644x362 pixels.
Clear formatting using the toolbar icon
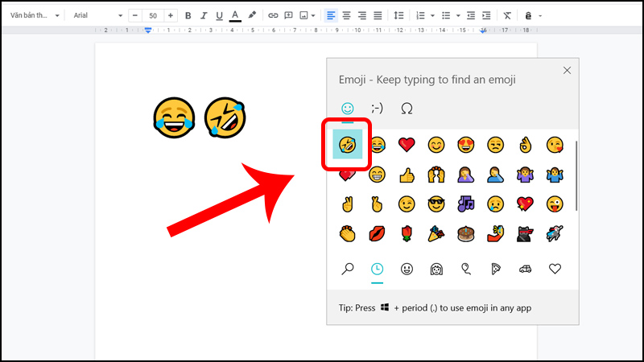click(x=506, y=15)
